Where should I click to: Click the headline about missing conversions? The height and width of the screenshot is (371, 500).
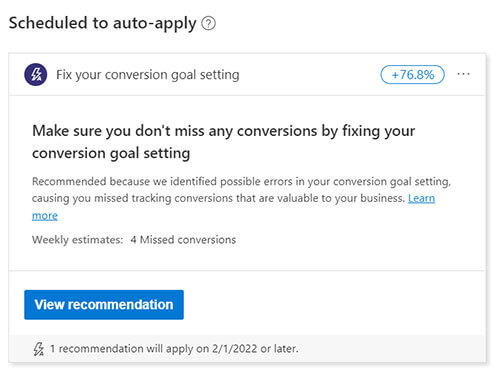(223, 142)
